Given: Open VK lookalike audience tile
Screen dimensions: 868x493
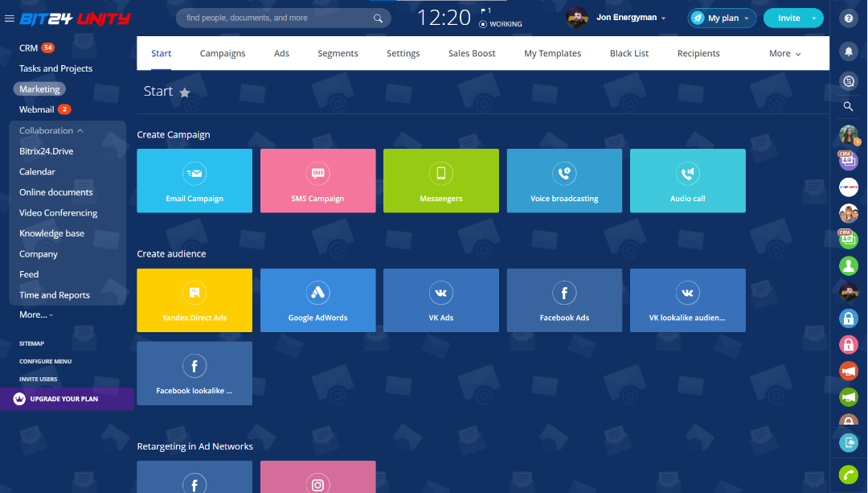Looking at the screenshot, I should coord(687,300).
